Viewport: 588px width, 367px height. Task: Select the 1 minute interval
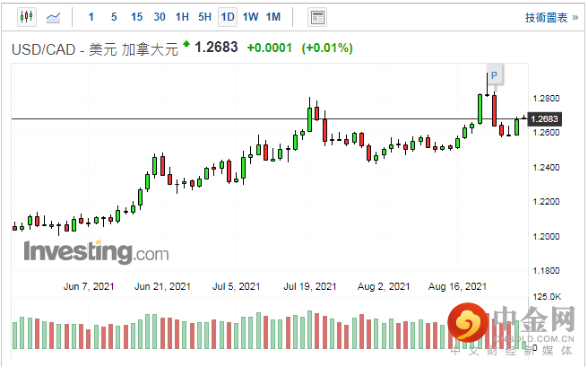91,17
